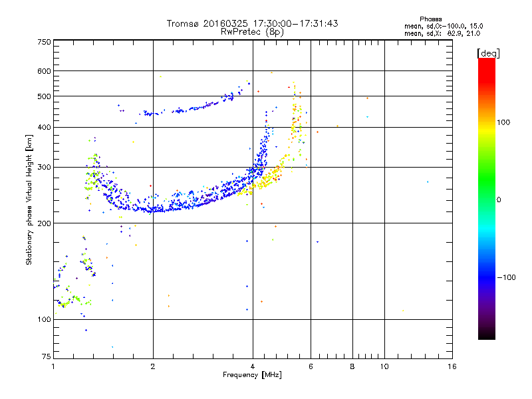Click the y-axis tick label '75'
532x399 pixels.
coord(47,356)
